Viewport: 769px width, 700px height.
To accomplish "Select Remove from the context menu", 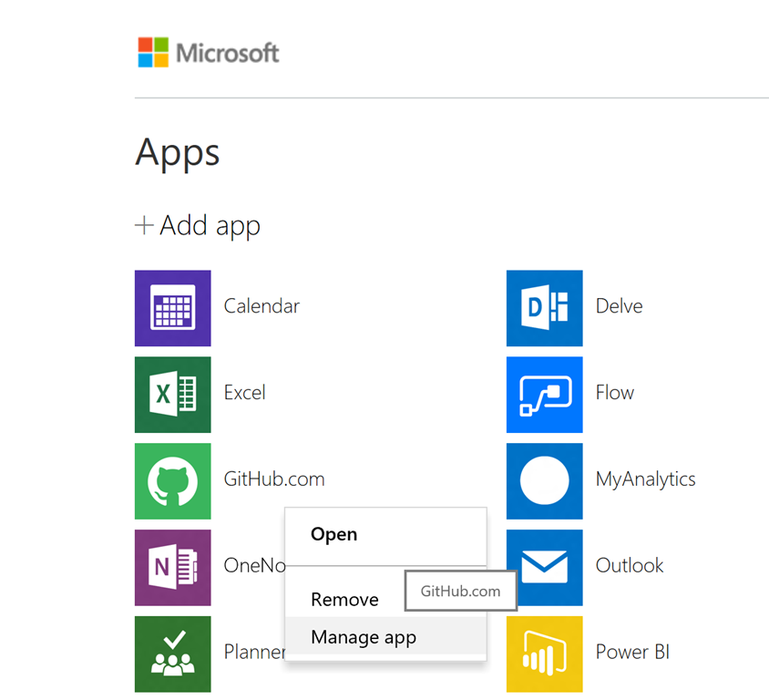I will point(344,600).
